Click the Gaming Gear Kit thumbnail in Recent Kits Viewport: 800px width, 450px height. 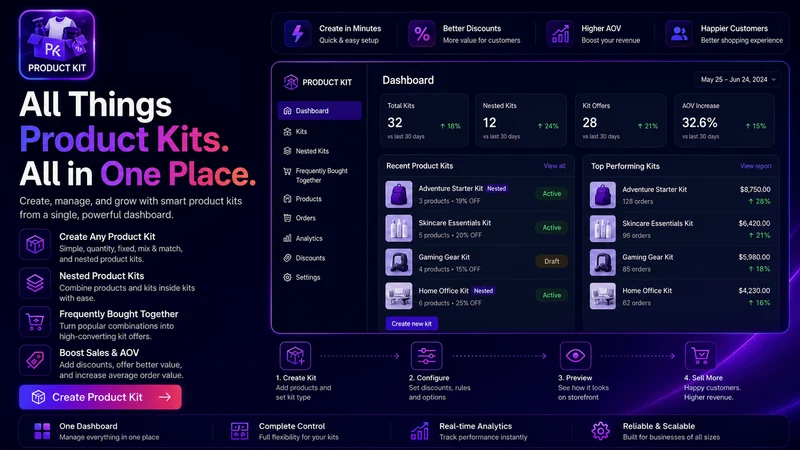click(x=398, y=262)
